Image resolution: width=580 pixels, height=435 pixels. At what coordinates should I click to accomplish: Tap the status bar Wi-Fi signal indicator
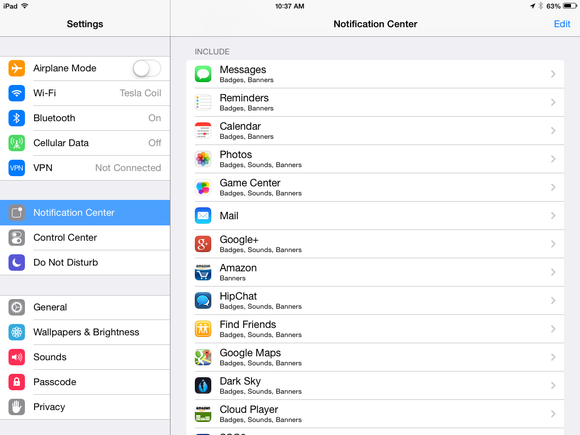(25, 6)
